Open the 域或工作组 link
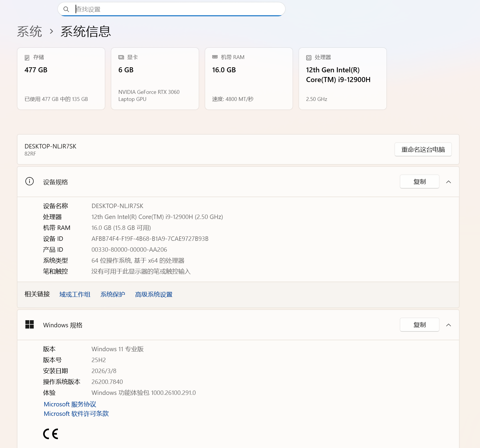Viewport: 480px width, 448px height. click(x=75, y=295)
